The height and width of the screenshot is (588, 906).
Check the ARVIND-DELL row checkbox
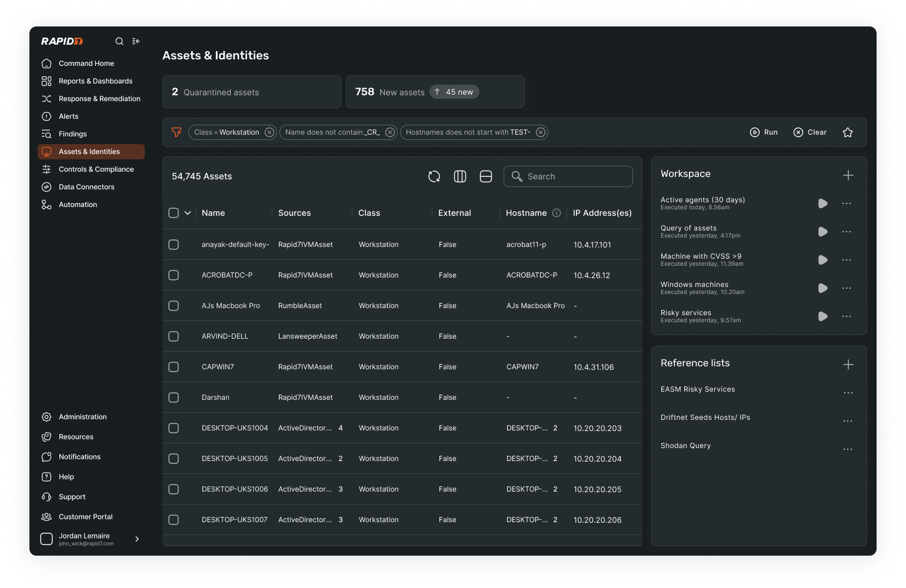[174, 336]
